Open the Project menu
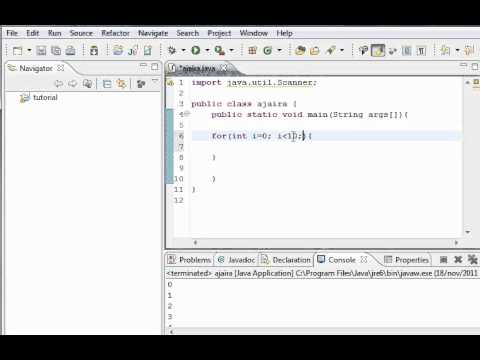The image size is (480, 360). point(219,33)
